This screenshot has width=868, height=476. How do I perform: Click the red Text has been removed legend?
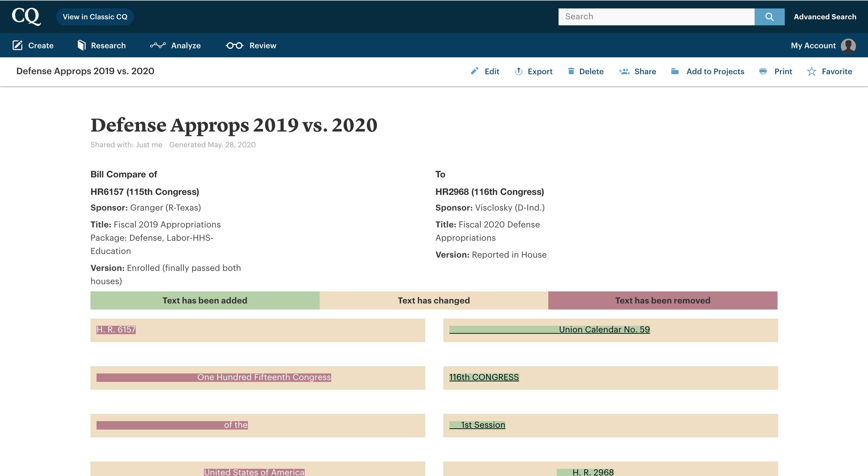point(663,300)
